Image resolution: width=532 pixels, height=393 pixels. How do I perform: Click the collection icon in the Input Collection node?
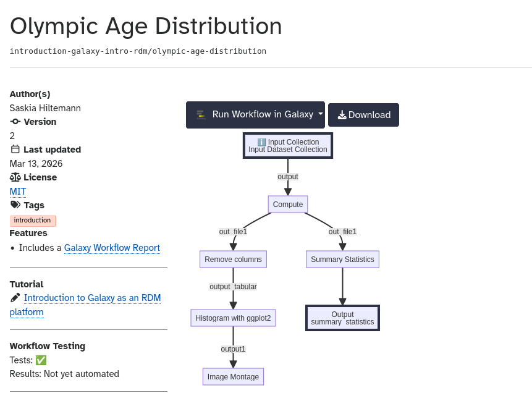tap(261, 142)
